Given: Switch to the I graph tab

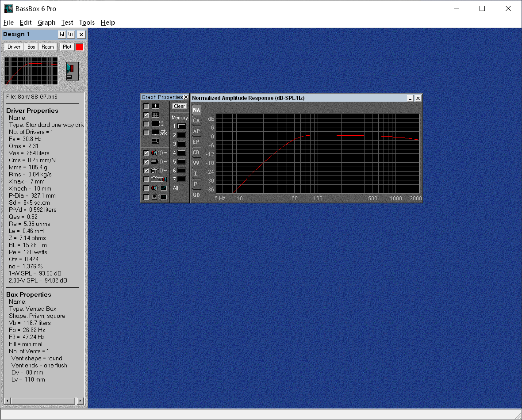Looking at the screenshot, I should [196, 174].
